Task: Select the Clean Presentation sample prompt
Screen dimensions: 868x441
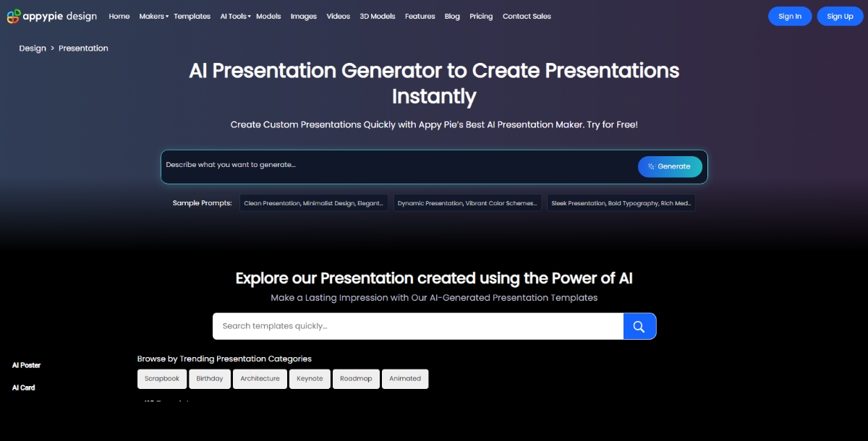Action: tap(314, 202)
